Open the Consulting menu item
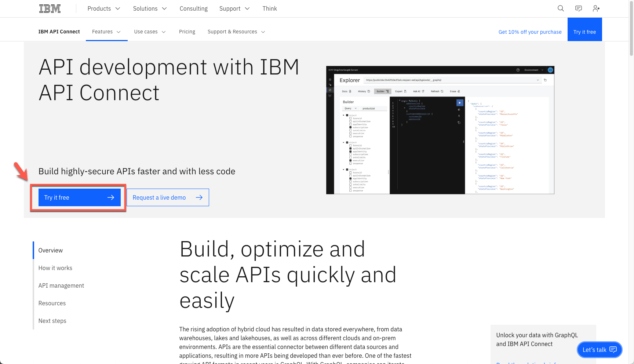This screenshot has width=634, height=364. pos(194,8)
